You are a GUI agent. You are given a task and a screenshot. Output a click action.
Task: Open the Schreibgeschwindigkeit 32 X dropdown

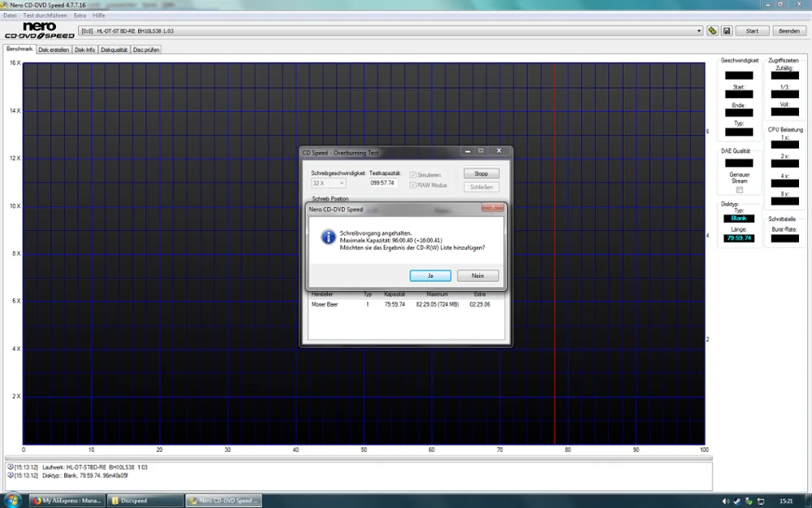click(x=328, y=183)
